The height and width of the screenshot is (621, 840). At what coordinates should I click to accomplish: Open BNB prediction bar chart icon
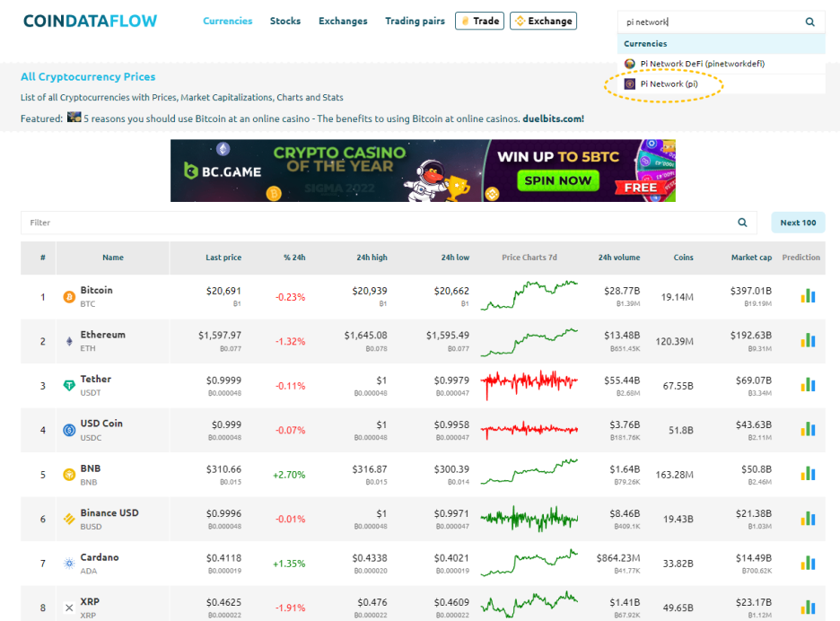pos(808,474)
